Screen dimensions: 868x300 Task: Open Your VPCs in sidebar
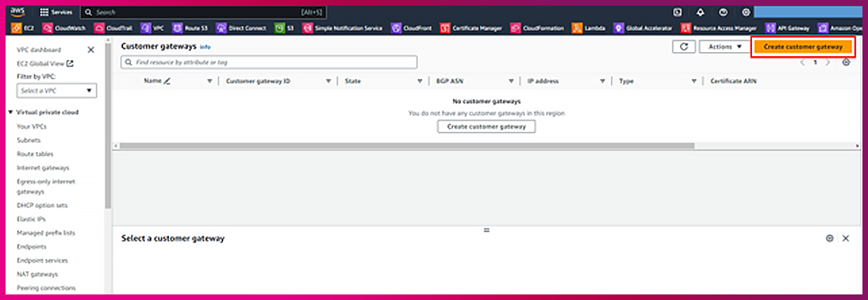pyautogui.click(x=32, y=127)
